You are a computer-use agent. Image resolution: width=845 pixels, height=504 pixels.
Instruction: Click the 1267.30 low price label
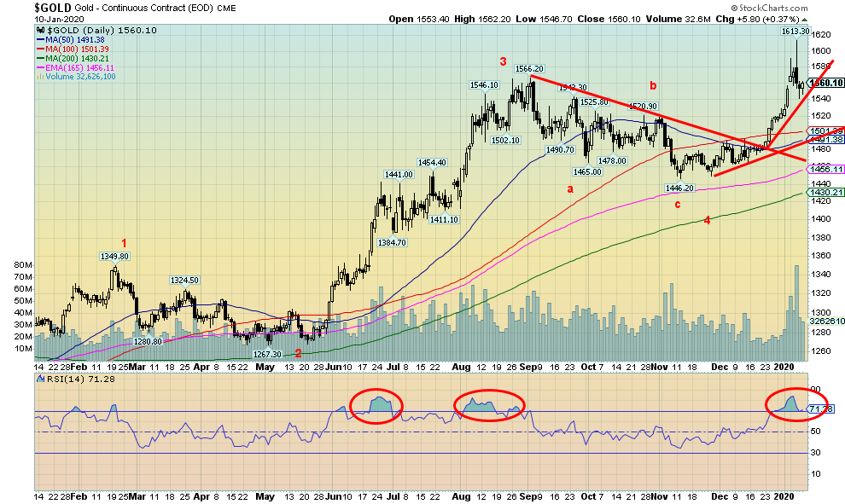[x=266, y=353]
